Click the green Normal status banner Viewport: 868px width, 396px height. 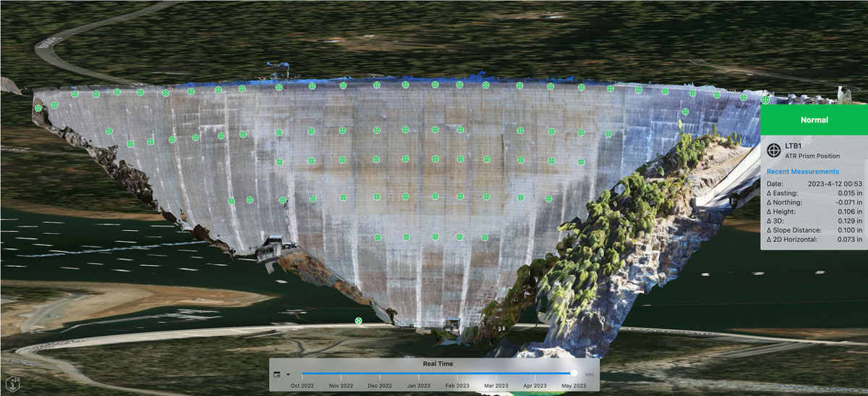click(814, 120)
